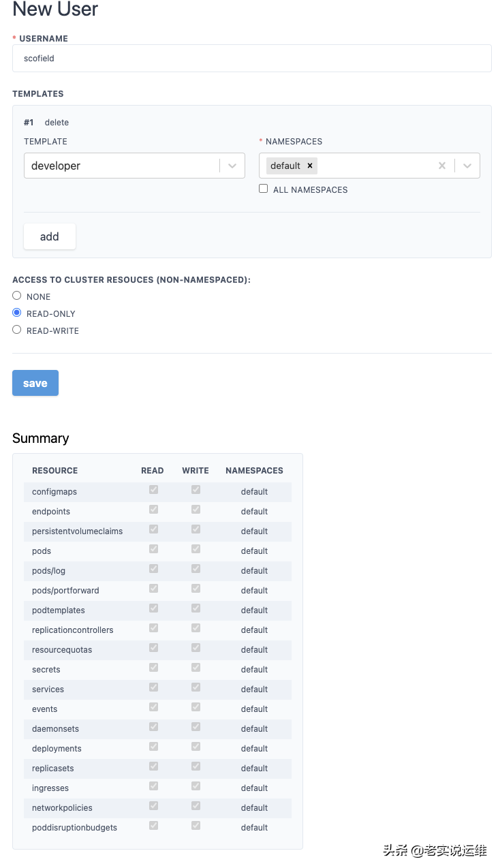498x868 pixels.
Task: Expand the NAMESPACES selection dropdown
Action: 467,166
